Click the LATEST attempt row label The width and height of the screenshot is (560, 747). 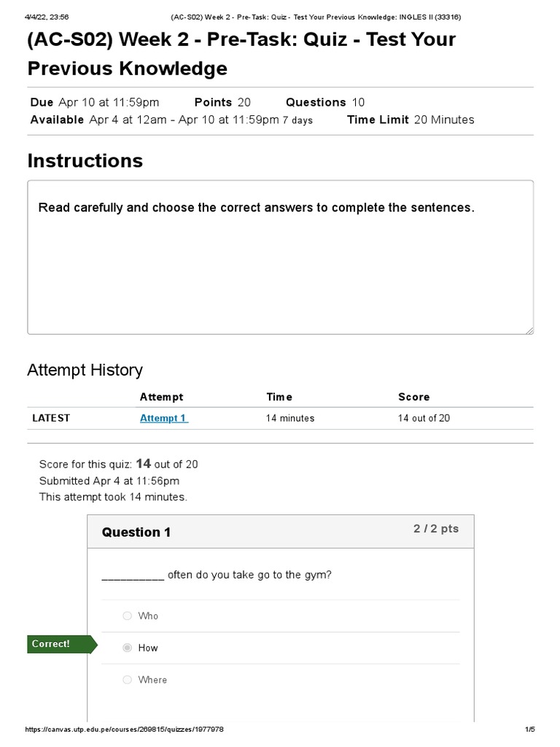pos(51,418)
